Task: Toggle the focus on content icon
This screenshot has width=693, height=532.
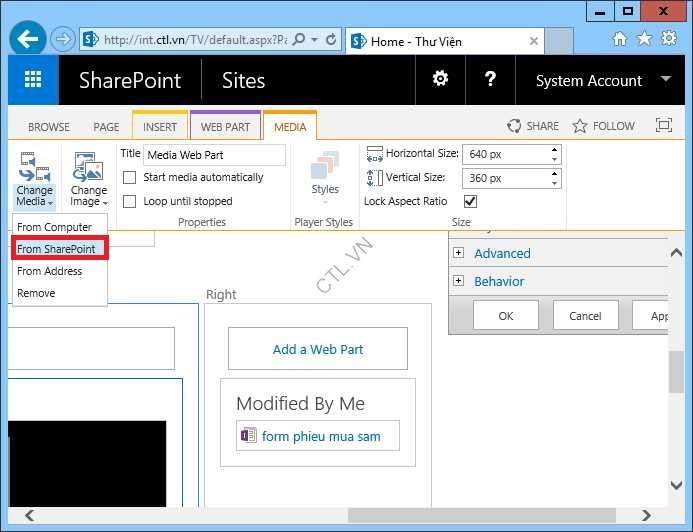Action: 663,126
